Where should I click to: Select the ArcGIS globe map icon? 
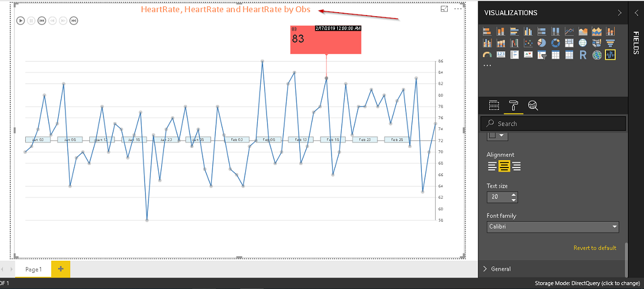pyautogui.click(x=597, y=55)
